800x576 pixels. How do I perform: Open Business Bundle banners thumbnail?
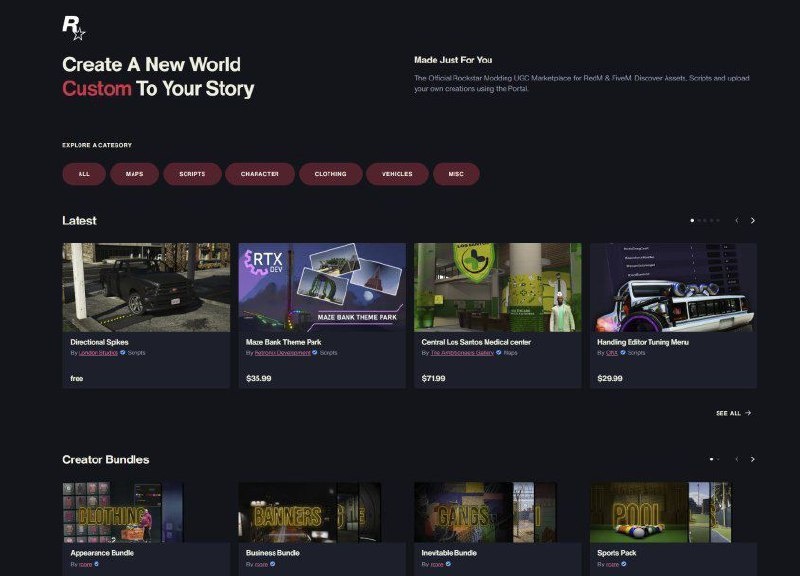[310, 512]
